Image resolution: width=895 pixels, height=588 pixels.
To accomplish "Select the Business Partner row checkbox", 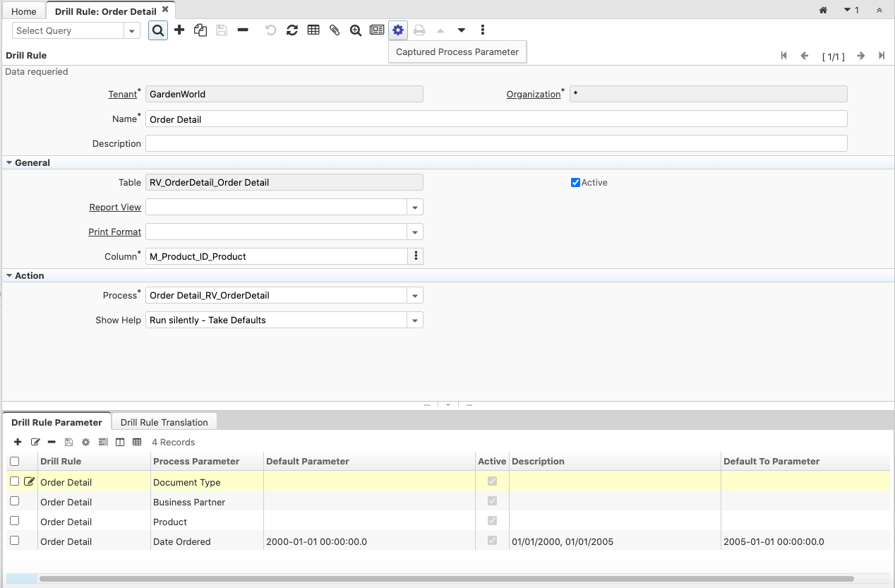I will 14,501.
